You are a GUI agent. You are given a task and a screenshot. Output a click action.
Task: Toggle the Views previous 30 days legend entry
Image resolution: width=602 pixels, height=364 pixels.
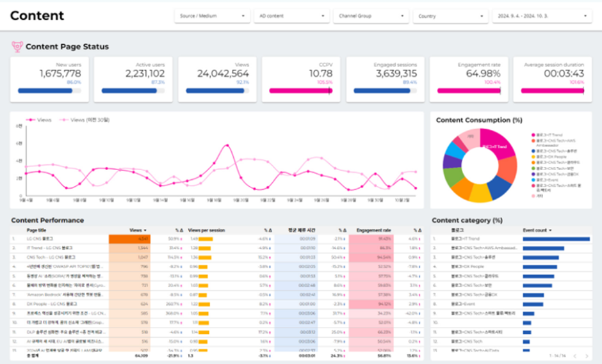85,120
